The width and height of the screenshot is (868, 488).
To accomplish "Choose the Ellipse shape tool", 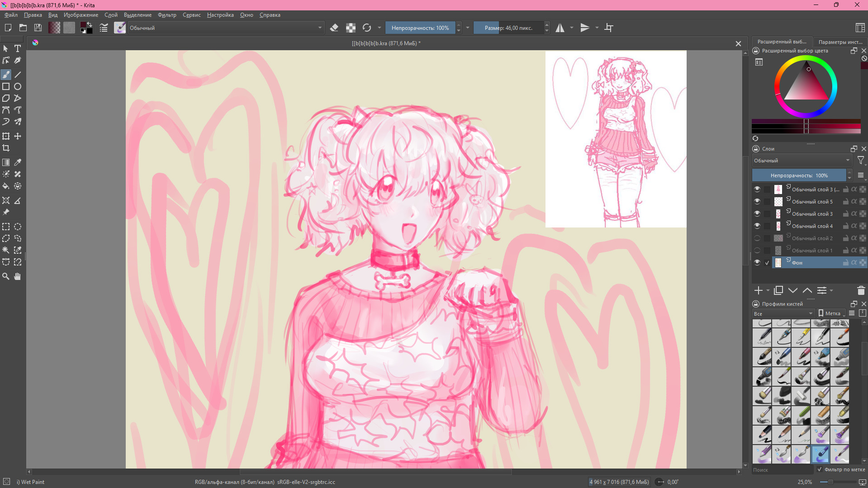I will (x=18, y=86).
